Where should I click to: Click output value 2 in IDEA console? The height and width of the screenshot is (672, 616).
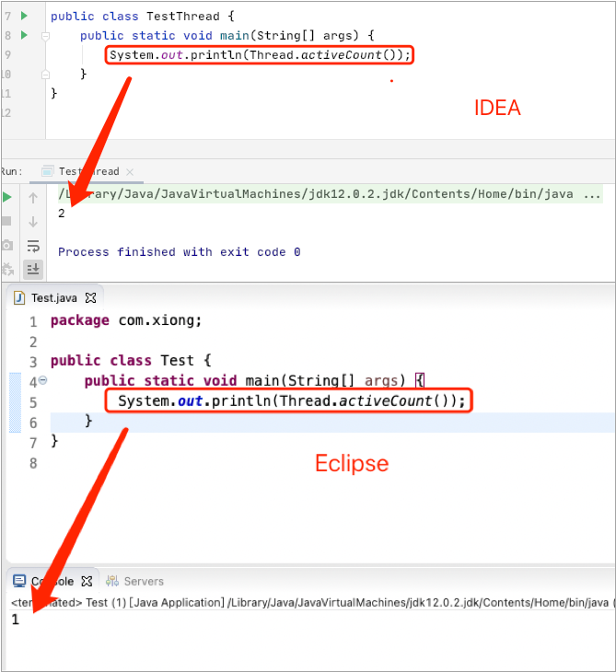[62, 214]
